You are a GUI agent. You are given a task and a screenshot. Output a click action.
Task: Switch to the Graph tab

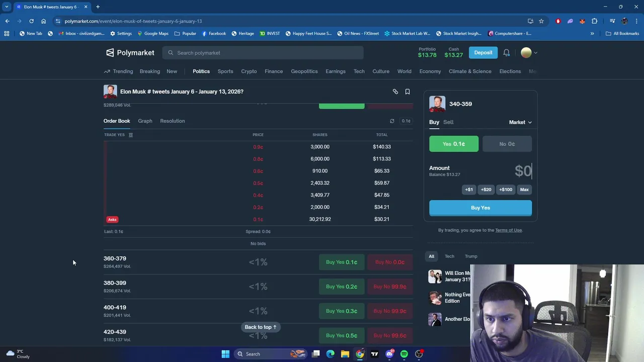coord(145,121)
